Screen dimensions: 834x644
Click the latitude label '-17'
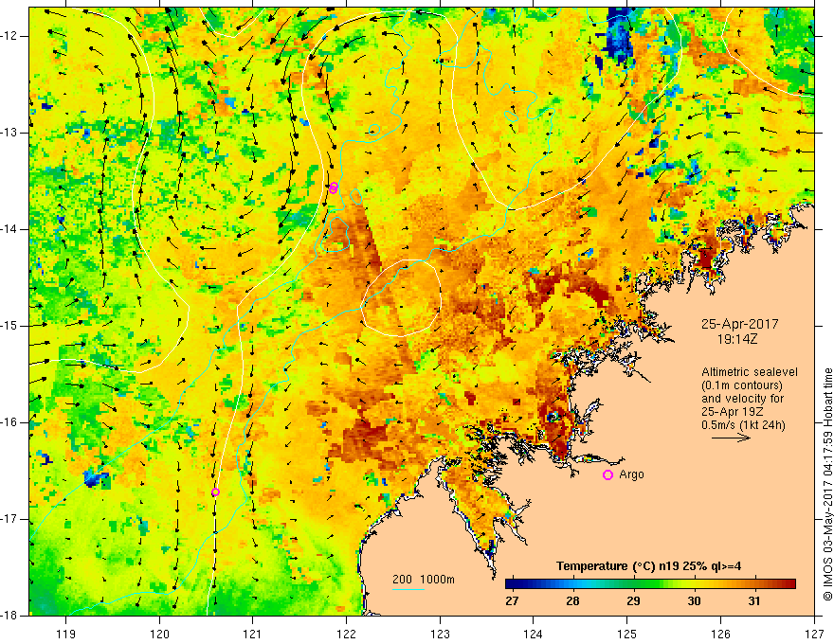10,519
